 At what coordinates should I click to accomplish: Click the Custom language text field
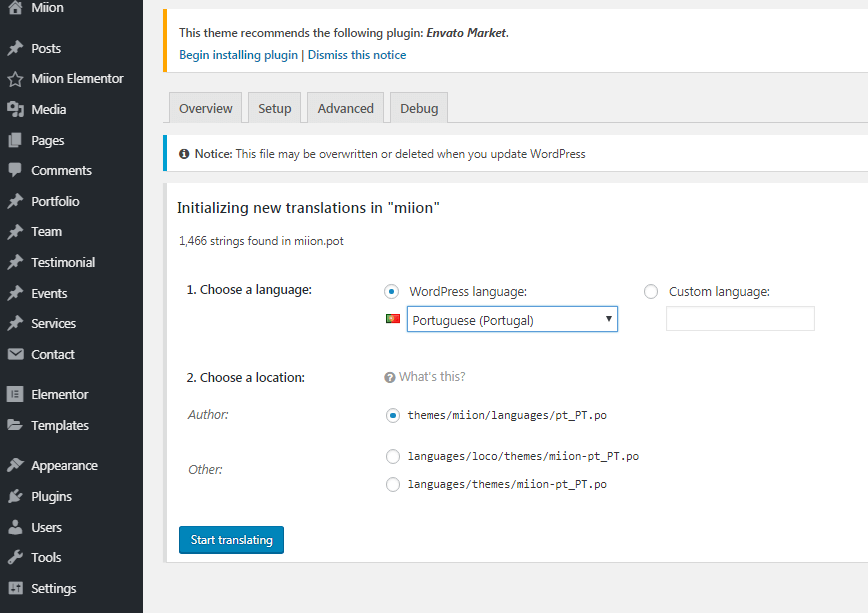pos(740,319)
